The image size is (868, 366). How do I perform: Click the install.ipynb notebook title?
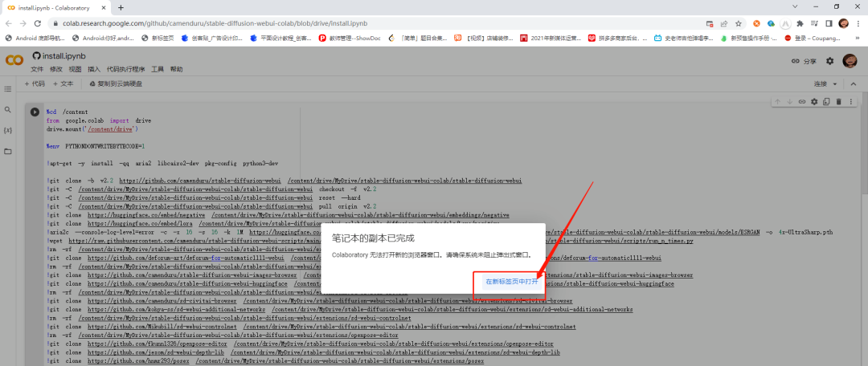tap(64, 56)
